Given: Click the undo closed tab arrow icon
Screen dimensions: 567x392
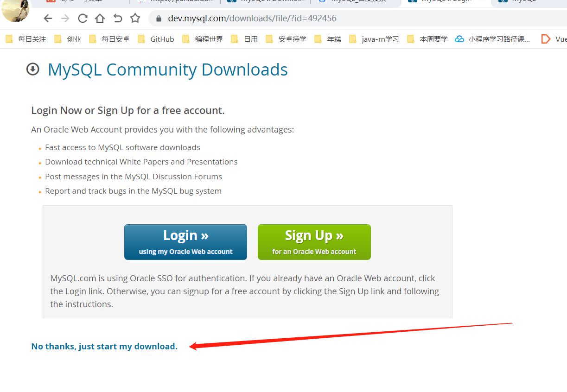Looking at the screenshot, I should click(x=117, y=19).
